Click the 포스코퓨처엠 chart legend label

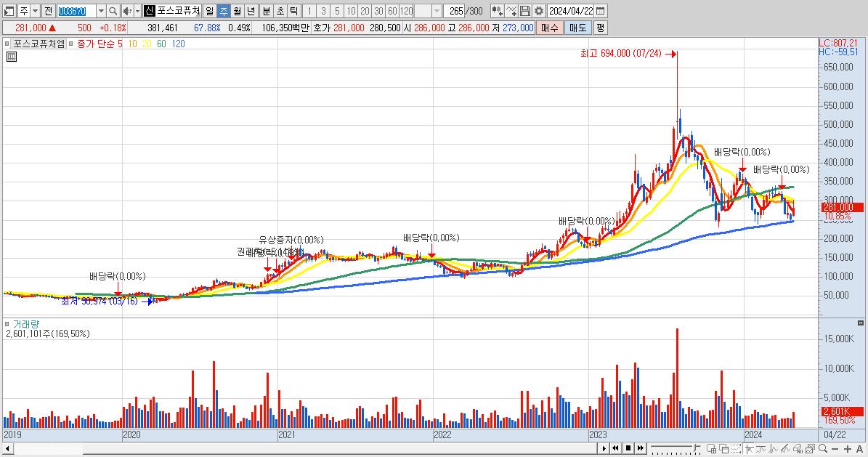[38, 44]
